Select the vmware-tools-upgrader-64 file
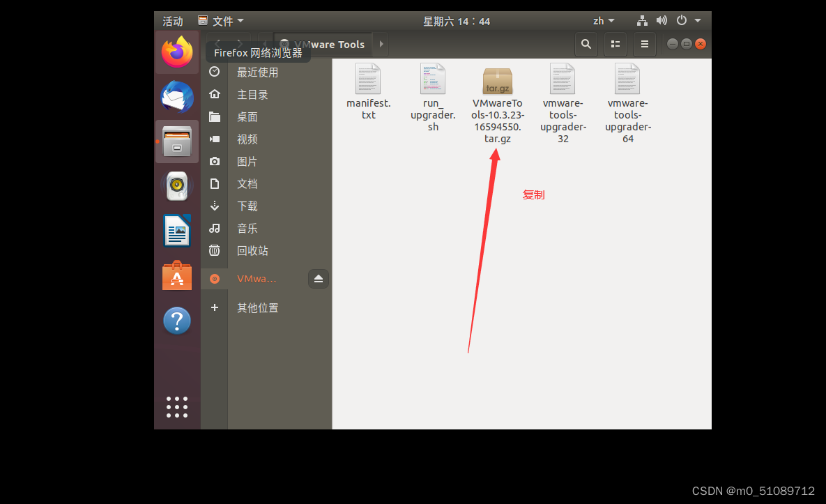 [627, 103]
